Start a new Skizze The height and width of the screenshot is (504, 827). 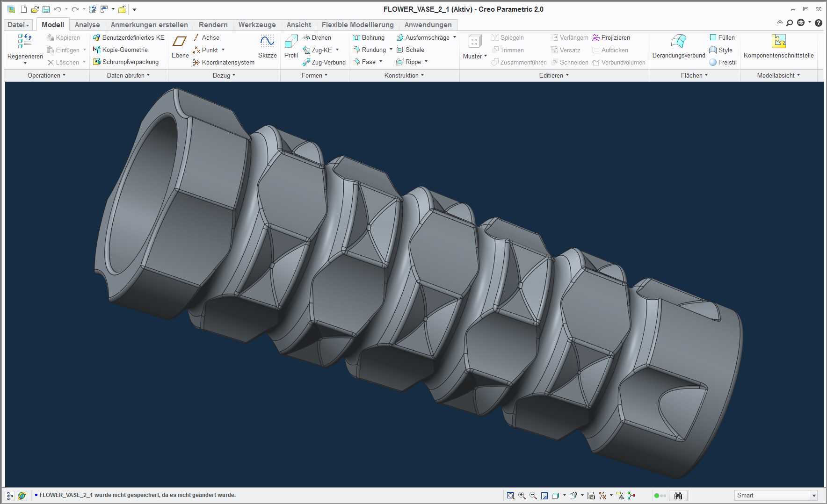tap(267, 47)
